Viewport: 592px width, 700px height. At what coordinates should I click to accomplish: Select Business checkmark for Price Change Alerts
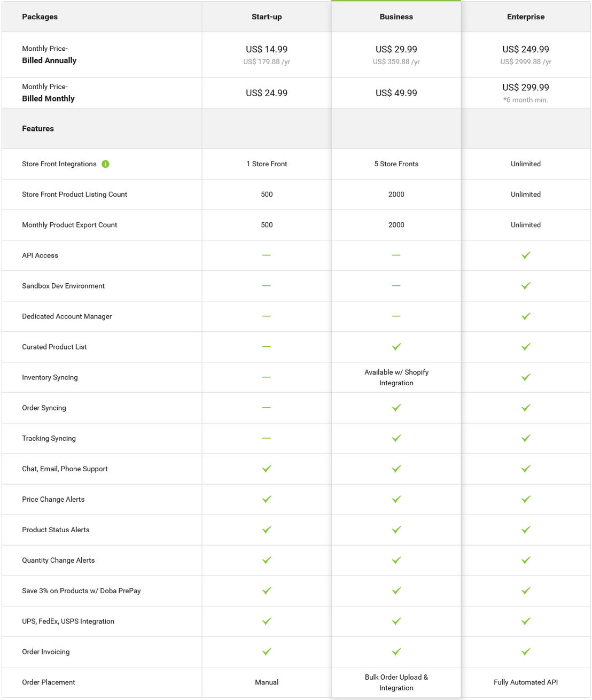(396, 499)
